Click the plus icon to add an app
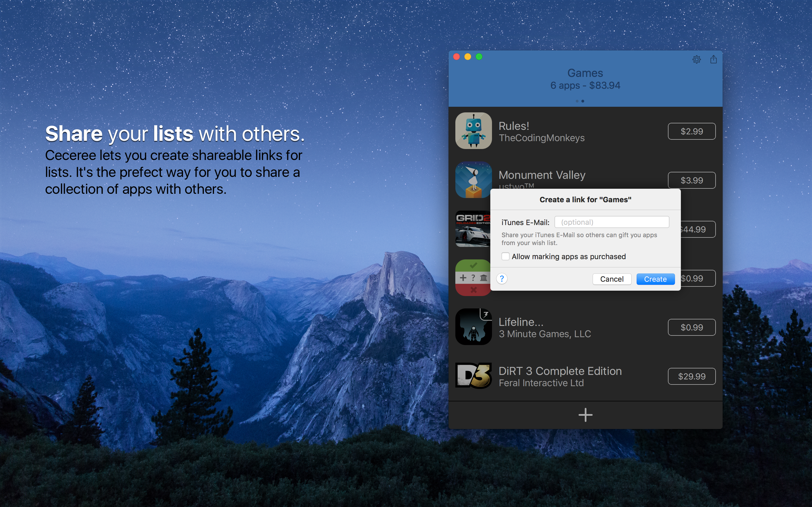 [x=585, y=415]
